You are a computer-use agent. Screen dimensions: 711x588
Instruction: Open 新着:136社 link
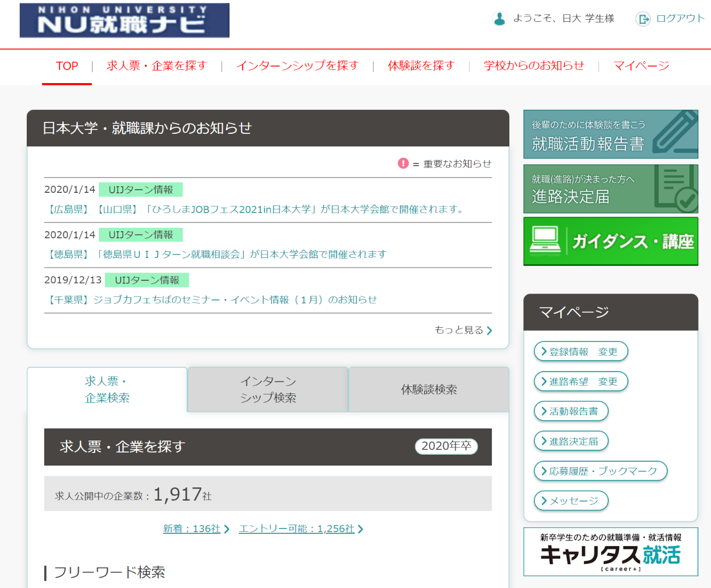(x=192, y=529)
